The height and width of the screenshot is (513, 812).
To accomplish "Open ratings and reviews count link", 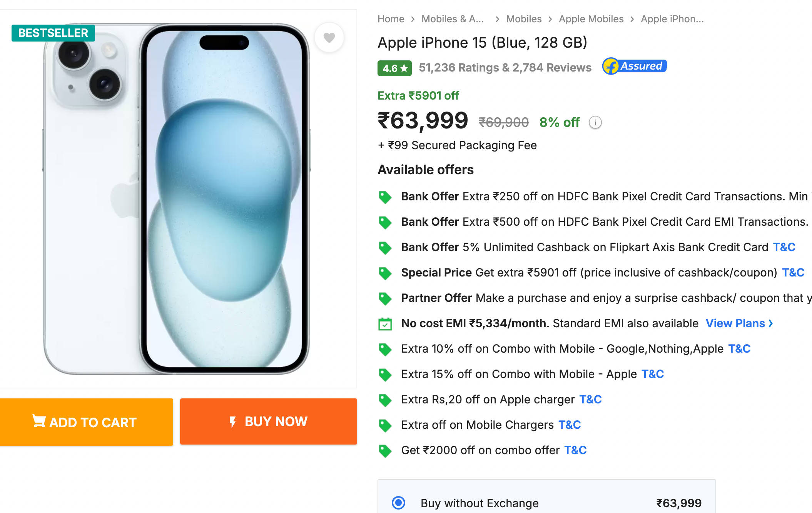I will point(505,68).
